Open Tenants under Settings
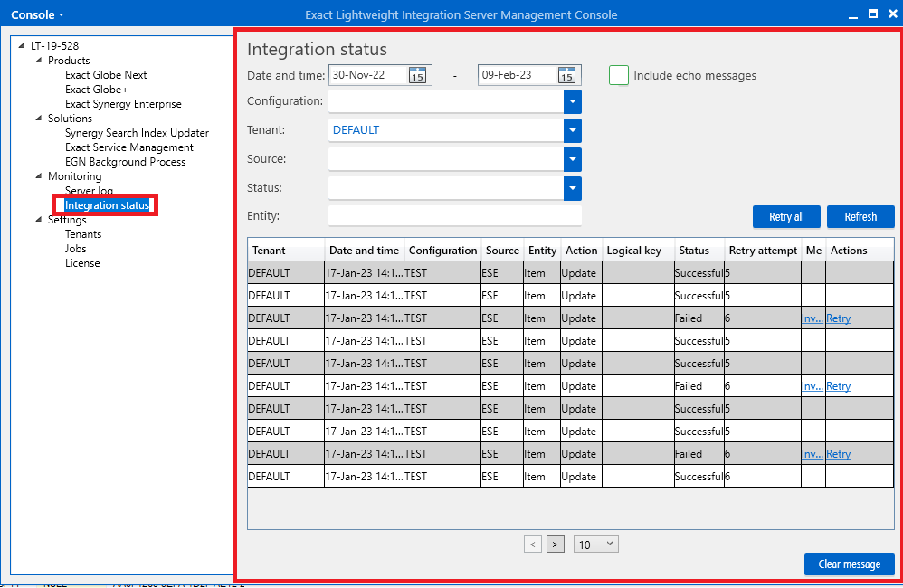 [x=83, y=233]
